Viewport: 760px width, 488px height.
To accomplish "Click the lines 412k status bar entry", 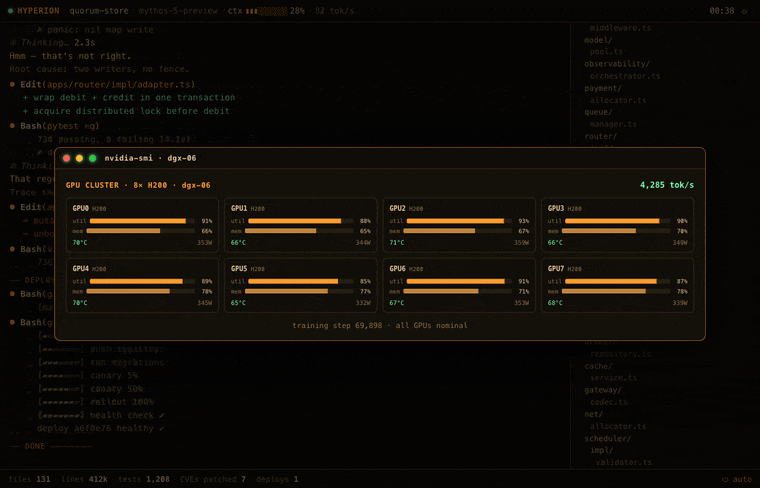I will [84, 479].
